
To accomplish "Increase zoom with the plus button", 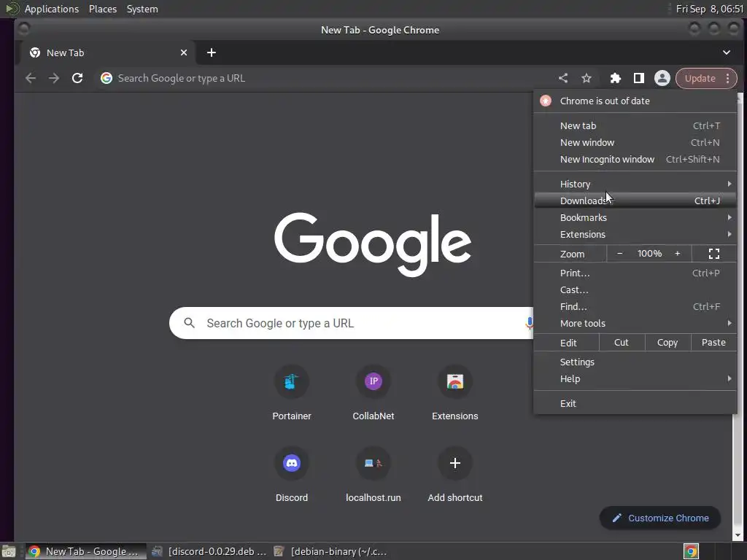I will click(x=678, y=253).
